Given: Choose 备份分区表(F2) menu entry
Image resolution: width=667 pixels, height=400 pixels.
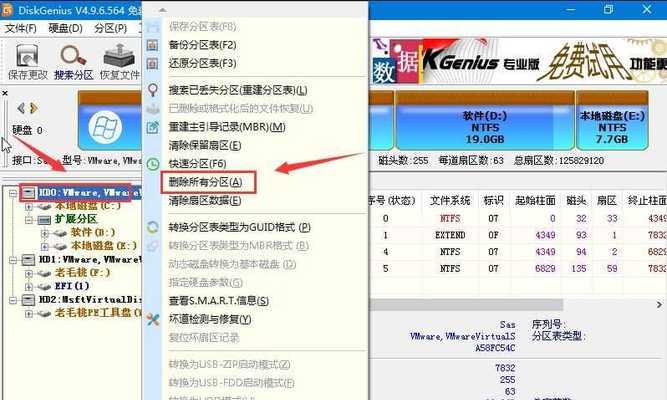Looking at the screenshot, I should pyautogui.click(x=202, y=45).
